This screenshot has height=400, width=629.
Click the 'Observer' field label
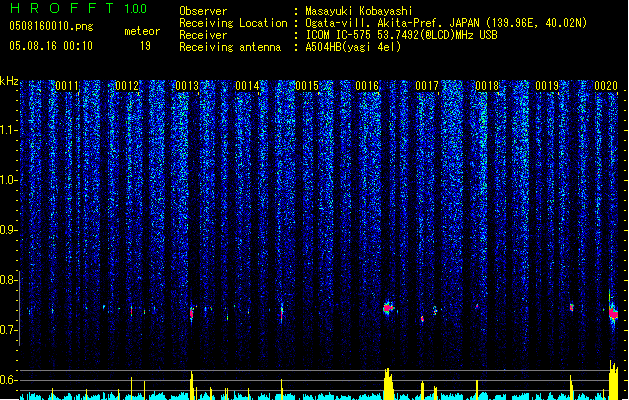click(x=203, y=11)
